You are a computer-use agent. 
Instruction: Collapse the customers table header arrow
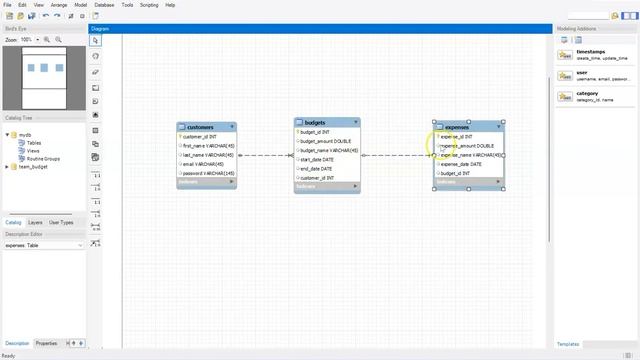point(232,127)
